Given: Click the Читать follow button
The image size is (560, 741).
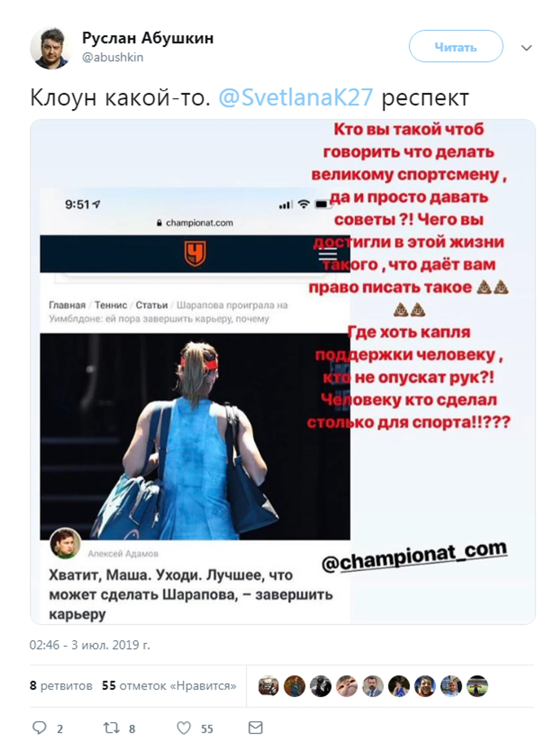Looking at the screenshot, I should click(456, 46).
